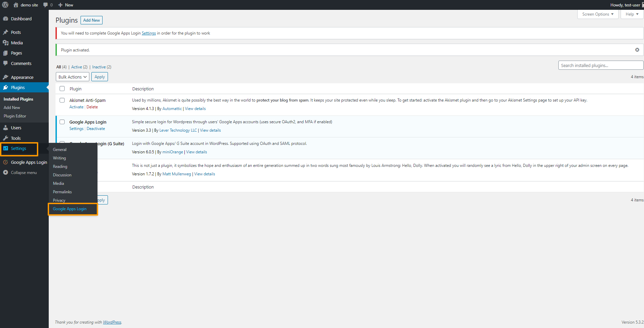Click the demo site home icon
The width and height of the screenshot is (644, 328).
pyautogui.click(x=16, y=5)
